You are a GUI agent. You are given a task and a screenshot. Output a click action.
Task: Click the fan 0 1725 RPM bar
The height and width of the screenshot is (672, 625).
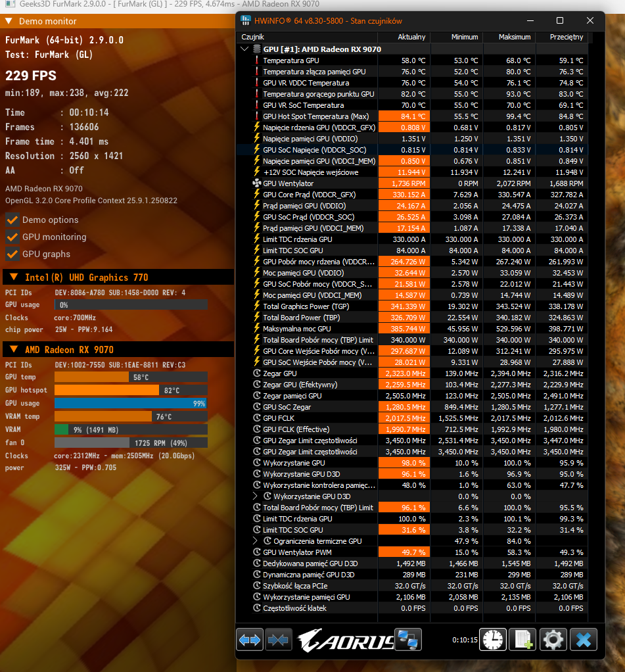pyautogui.click(x=131, y=443)
